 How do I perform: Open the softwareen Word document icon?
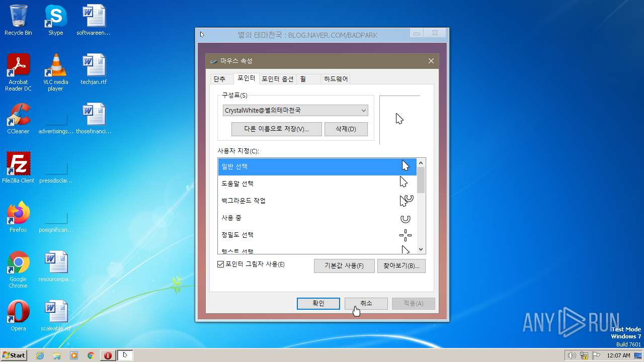coord(94,20)
